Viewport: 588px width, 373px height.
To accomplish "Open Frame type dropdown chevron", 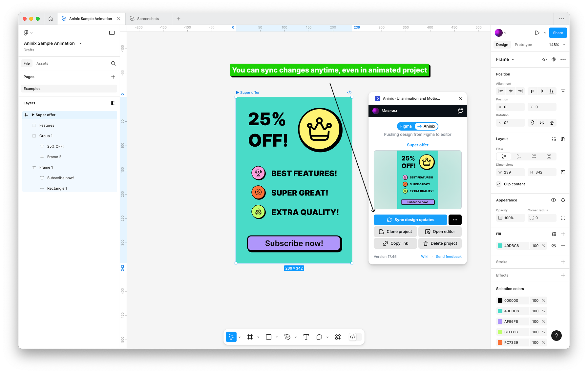I will (x=513, y=60).
